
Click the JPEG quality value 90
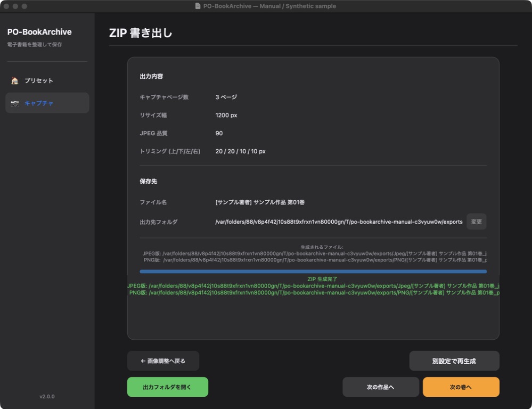point(219,133)
